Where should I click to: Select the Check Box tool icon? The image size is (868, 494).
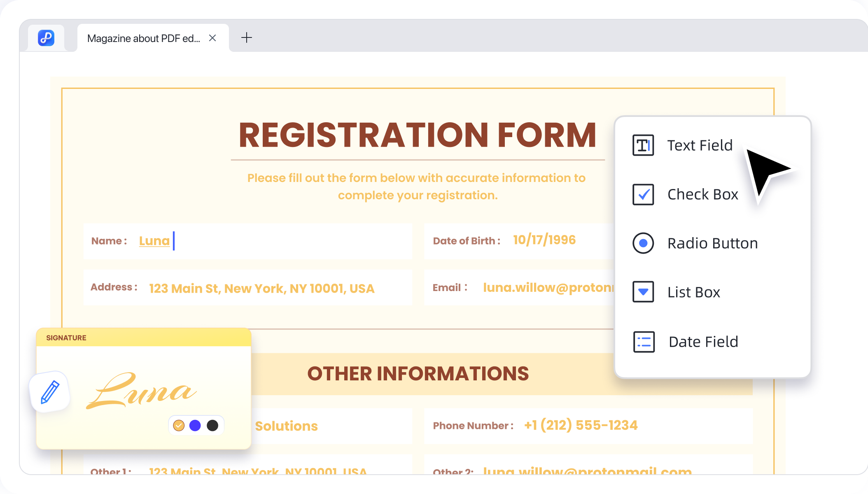point(643,194)
